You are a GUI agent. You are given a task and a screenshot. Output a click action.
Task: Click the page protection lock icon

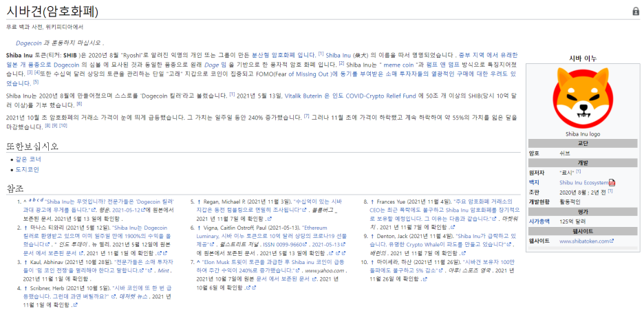point(636,12)
